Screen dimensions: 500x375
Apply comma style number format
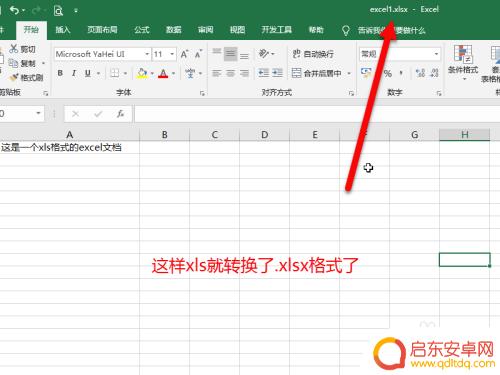[401, 73]
